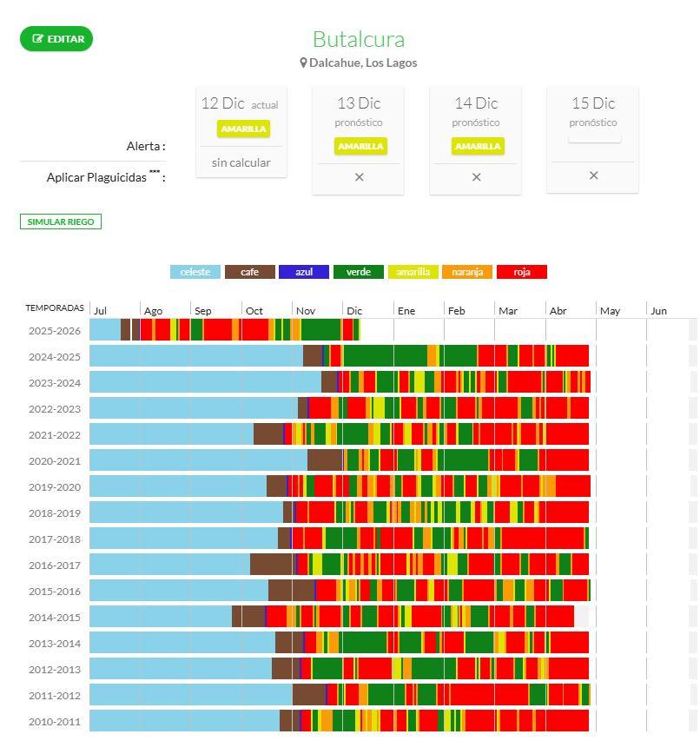700x754 pixels.
Task: Click the X icon under 15 Dic
Action: tap(593, 175)
